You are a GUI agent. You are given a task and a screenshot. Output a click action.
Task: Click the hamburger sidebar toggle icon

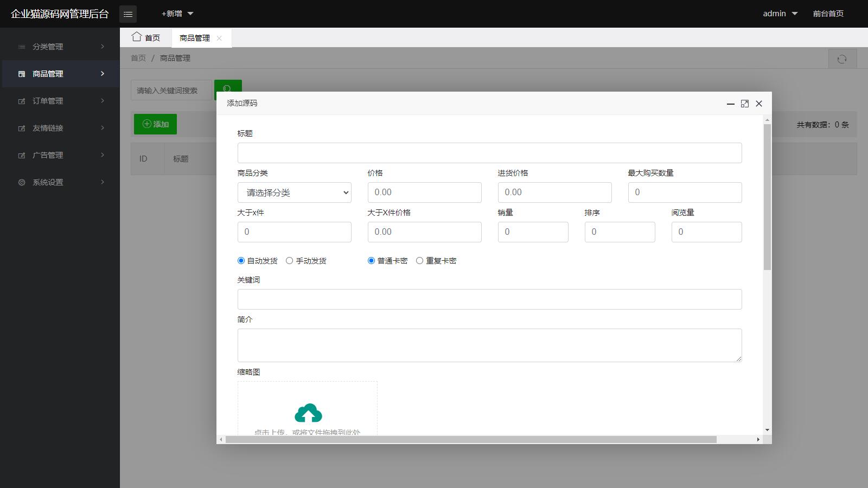tap(128, 14)
